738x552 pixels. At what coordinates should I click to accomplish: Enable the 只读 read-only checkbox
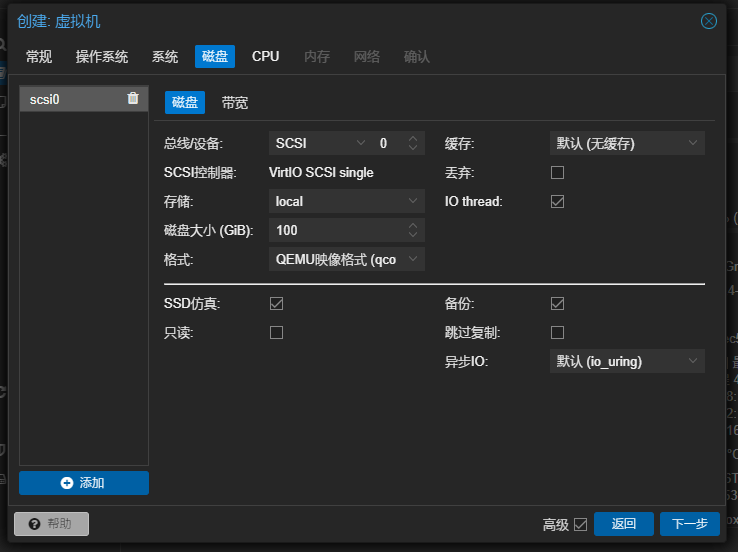276,333
